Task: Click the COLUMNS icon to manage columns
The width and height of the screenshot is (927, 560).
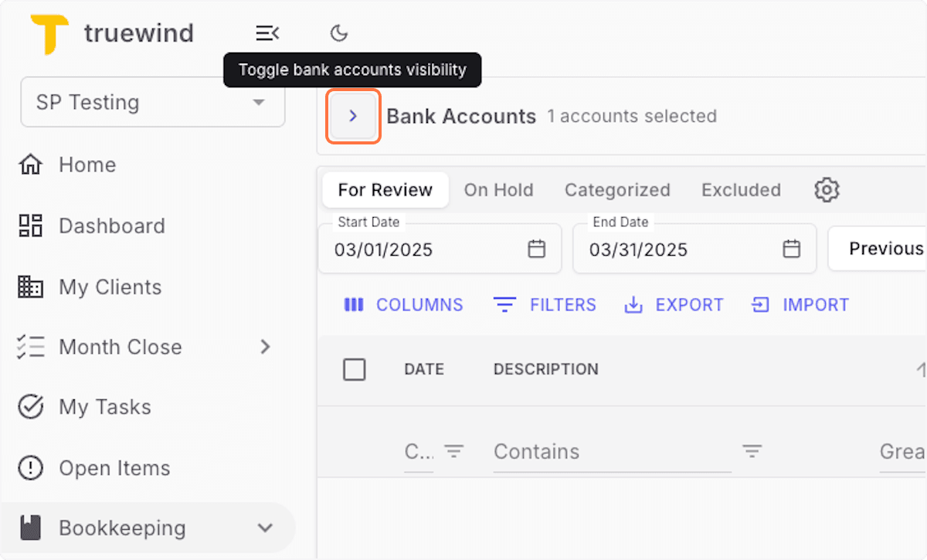Action: [354, 304]
